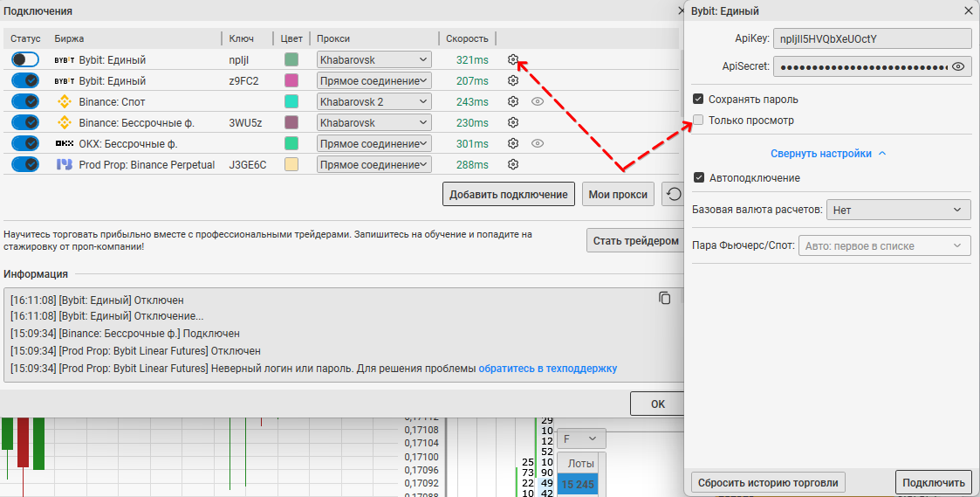Open the Базовая валюта расчетов dropdown
Image resolution: width=980 pixels, height=497 pixels.
coord(899,210)
